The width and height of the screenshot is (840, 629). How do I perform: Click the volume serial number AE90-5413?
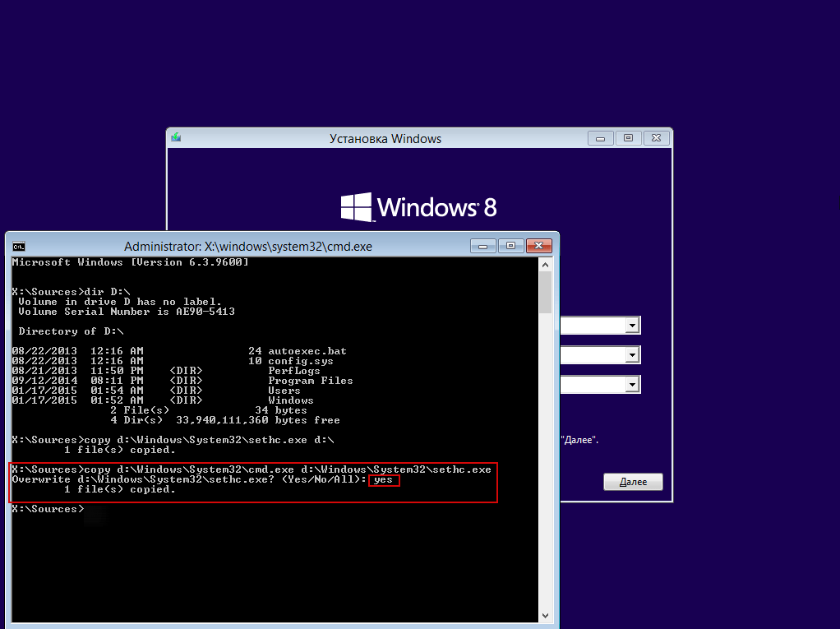coord(205,312)
